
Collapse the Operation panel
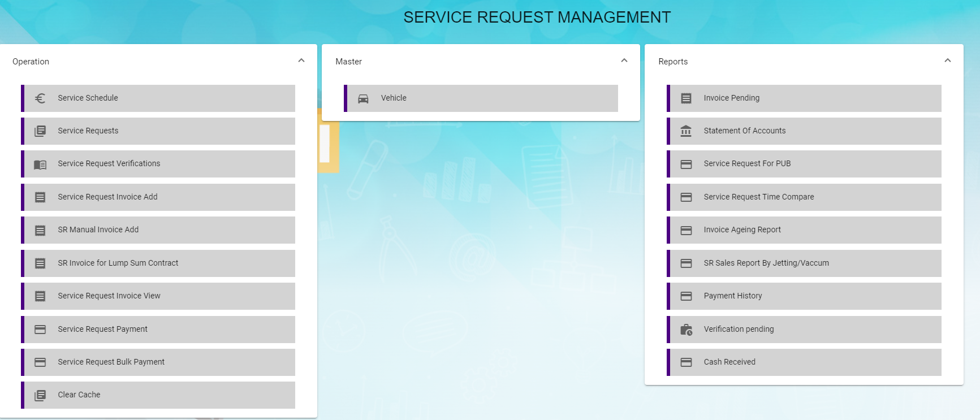point(301,60)
